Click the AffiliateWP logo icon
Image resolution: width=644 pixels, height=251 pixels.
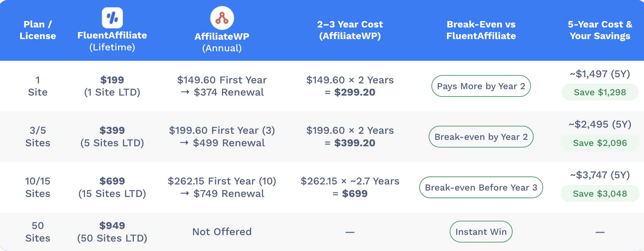222,18
